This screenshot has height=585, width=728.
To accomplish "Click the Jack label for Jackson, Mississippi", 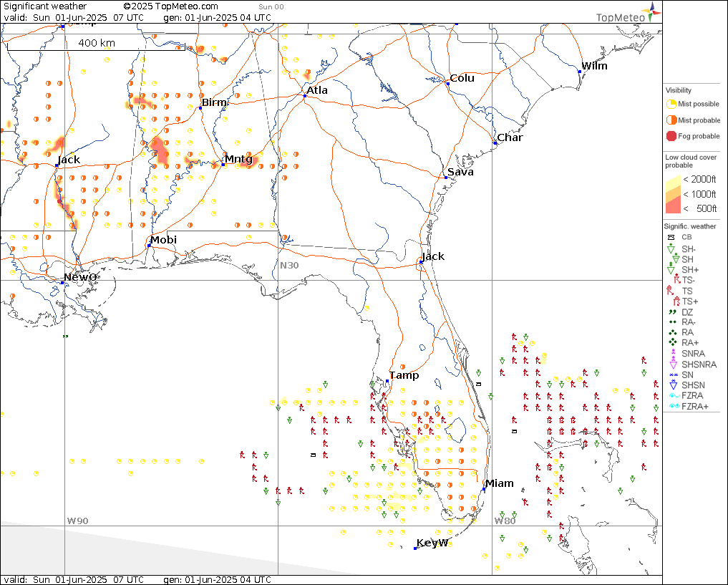I will point(69,160).
